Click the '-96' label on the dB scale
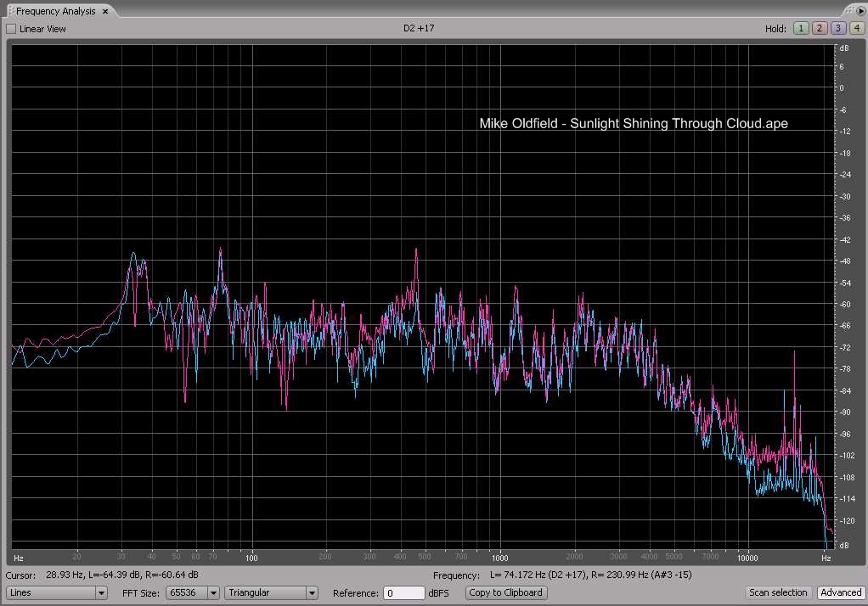Viewport: 868px width, 606px height. point(845,435)
